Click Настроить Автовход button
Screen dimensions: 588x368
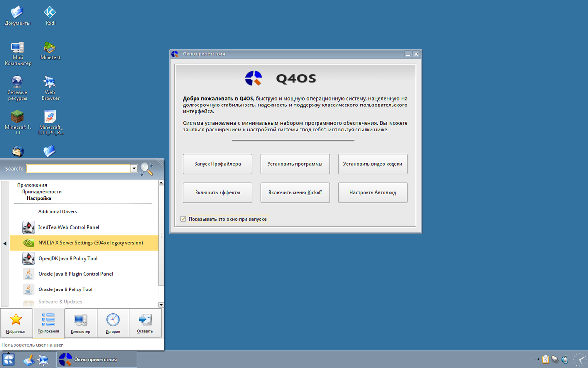[372, 193]
